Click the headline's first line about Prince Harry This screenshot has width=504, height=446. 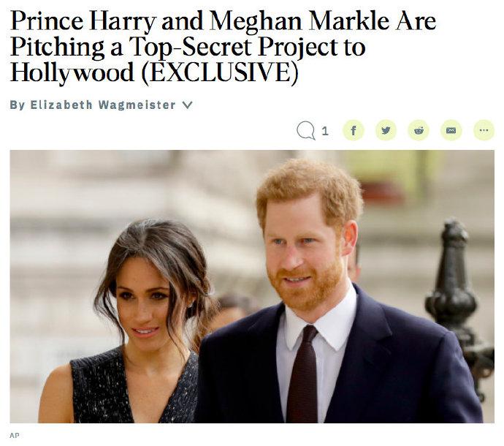(223, 21)
